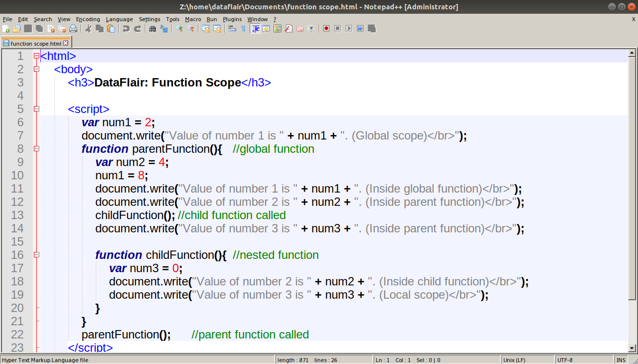Open the Settings menu
The image size is (638, 364).
click(149, 19)
